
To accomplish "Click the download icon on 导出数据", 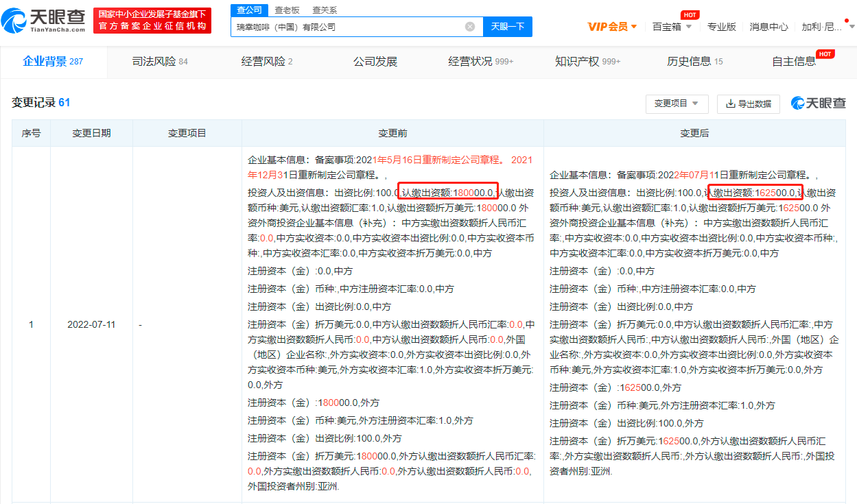I will click(731, 104).
